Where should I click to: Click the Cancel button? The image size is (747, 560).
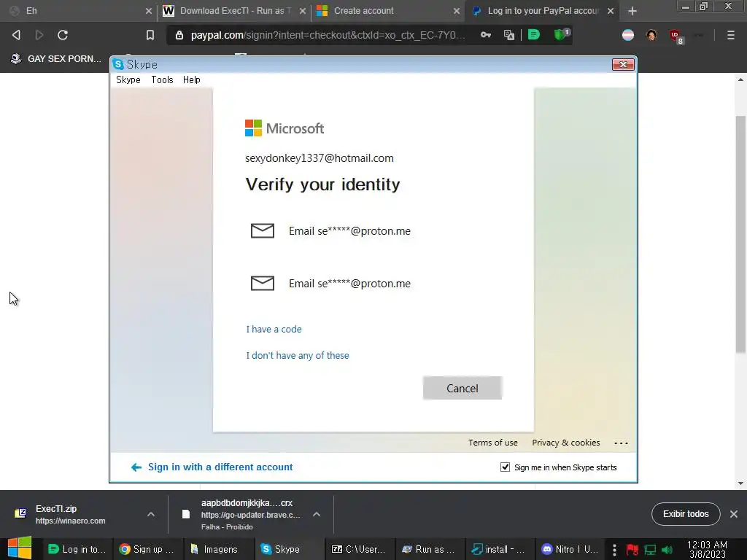click(x=462, y=388)
